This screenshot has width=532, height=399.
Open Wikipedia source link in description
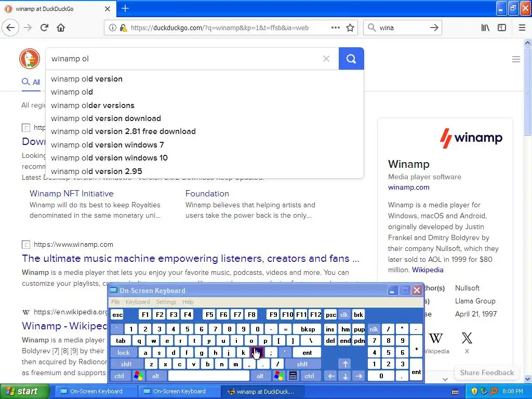[428, 270]
